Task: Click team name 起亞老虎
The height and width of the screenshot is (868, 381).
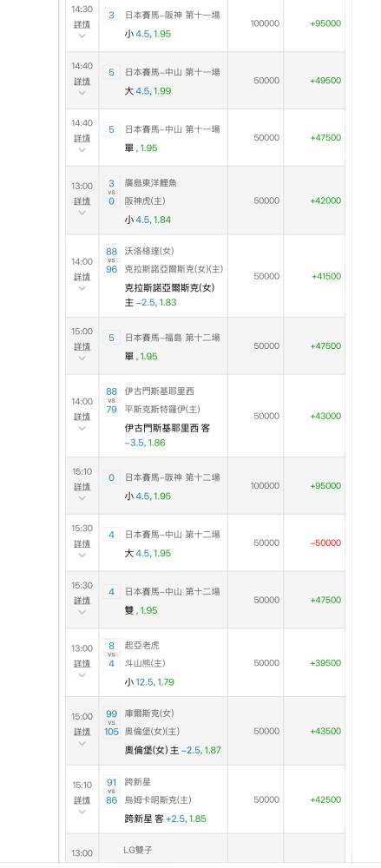Action: point(142,646)
